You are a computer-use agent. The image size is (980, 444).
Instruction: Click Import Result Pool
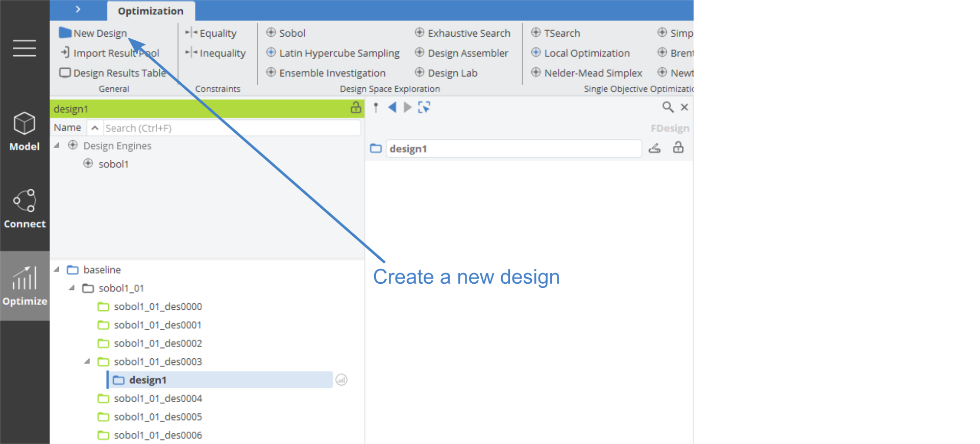tap(110, 53)
